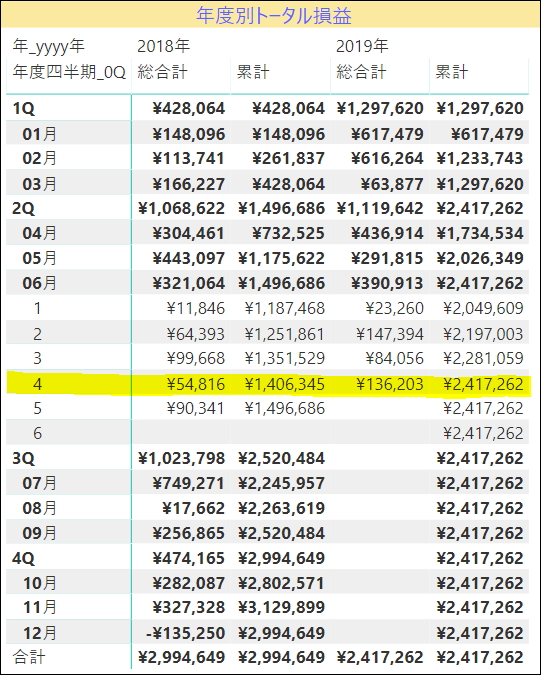Select the 03月 row header
This screenshot has height=675, width=541.
(x=39, y=184)
